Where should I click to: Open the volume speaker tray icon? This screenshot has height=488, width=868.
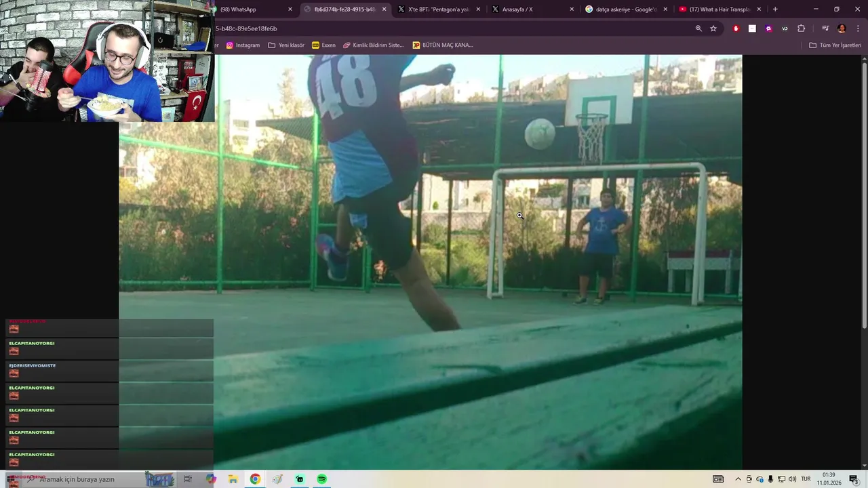pos(792,479)
